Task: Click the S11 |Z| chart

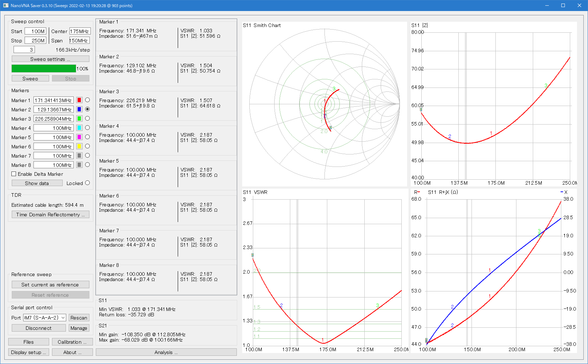Action: tap(494, 104)
